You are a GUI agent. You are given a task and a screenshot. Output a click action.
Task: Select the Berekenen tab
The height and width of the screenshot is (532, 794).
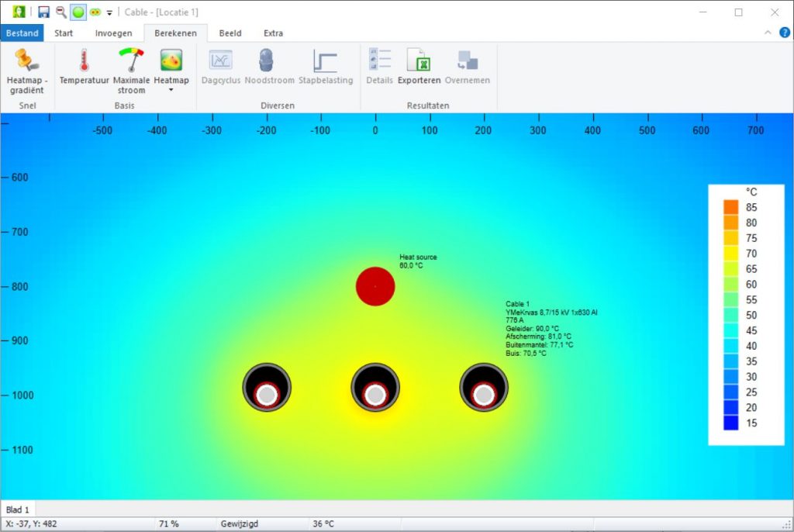[x=175, y=33]
